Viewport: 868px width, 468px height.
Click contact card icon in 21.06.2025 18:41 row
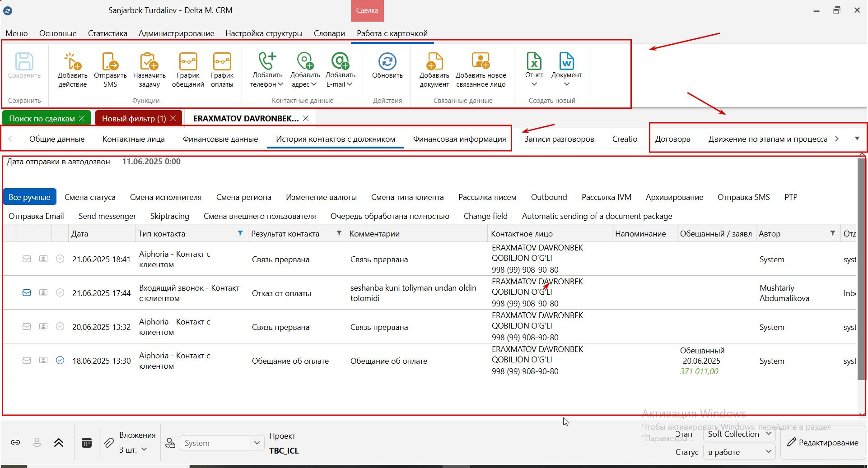43,259
